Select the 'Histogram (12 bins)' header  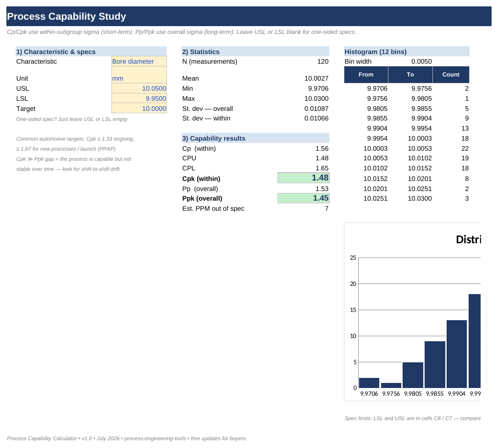407,52
